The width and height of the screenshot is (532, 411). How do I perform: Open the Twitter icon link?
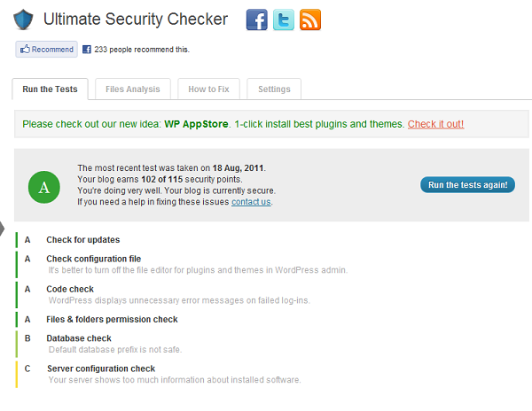284,19
